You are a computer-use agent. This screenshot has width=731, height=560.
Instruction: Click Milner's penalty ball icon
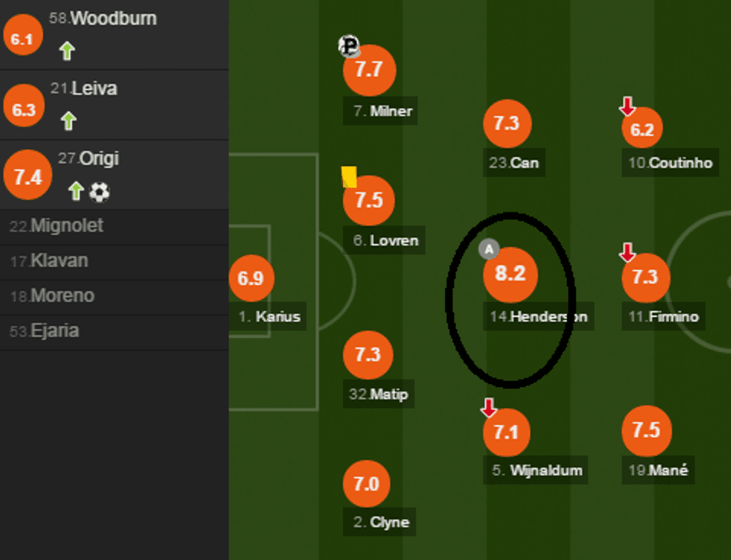pos(348,46)
